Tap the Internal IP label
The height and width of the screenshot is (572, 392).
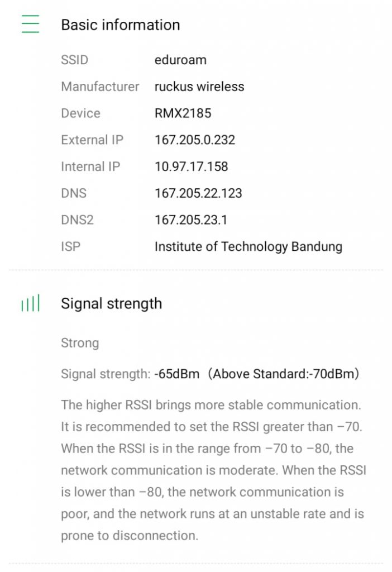click(90, 166)
